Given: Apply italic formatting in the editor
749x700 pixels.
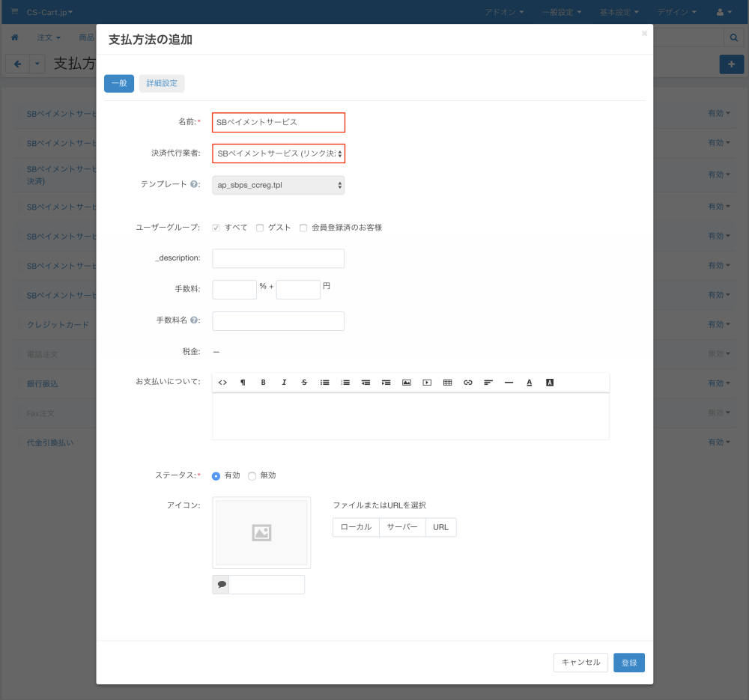Looking at the screenshot, I should tap(284, 383).
